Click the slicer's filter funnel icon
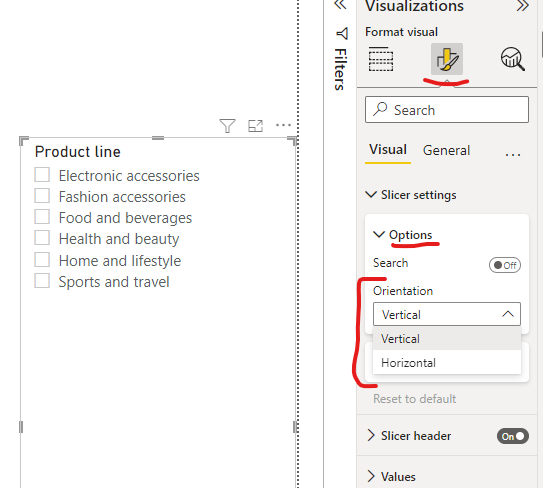 coord(228,126)
